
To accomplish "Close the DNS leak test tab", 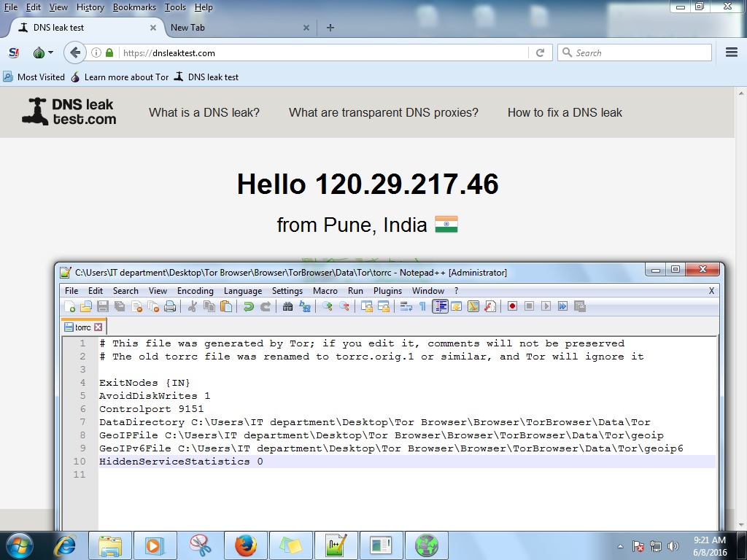I will 153,28.
